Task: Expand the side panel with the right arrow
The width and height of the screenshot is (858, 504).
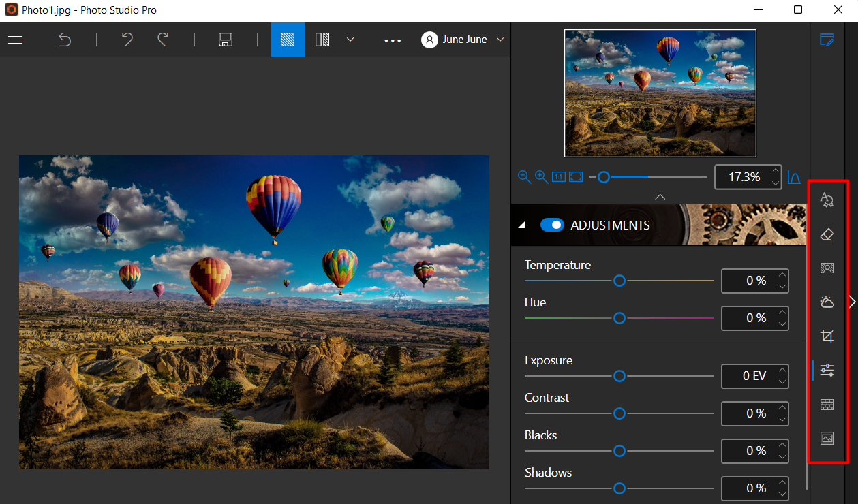Action: coord(852,302)
